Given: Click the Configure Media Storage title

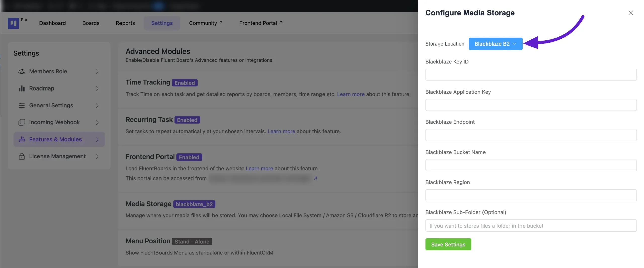Looking at the screenshot, I should pyautogui.click(x=470, y=13).
